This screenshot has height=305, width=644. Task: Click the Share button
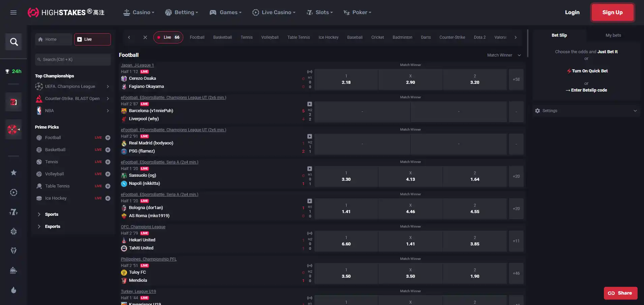click(x=620, y=293)
